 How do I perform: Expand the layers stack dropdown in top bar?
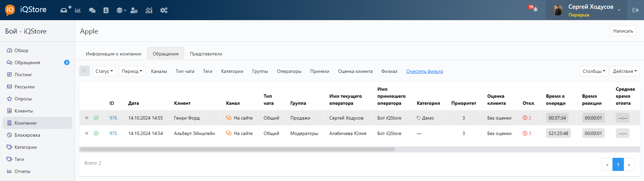tap(121, 10)
